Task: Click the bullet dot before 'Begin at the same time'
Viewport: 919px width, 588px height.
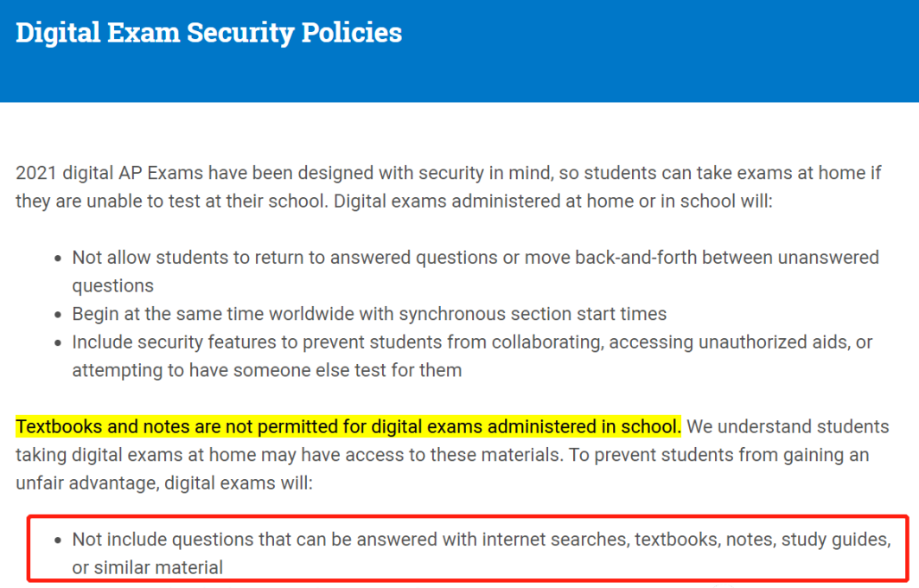Action: (57, 315)
